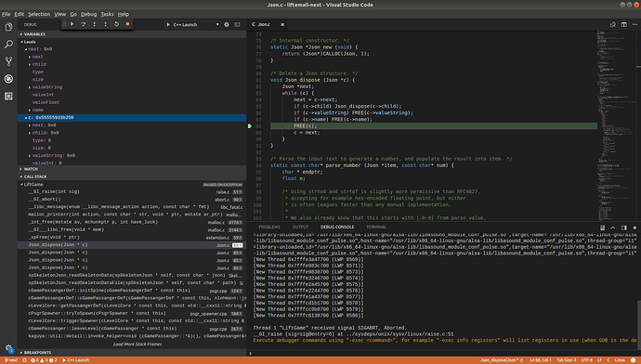Step into in the debug toolbar

(95, 24)
